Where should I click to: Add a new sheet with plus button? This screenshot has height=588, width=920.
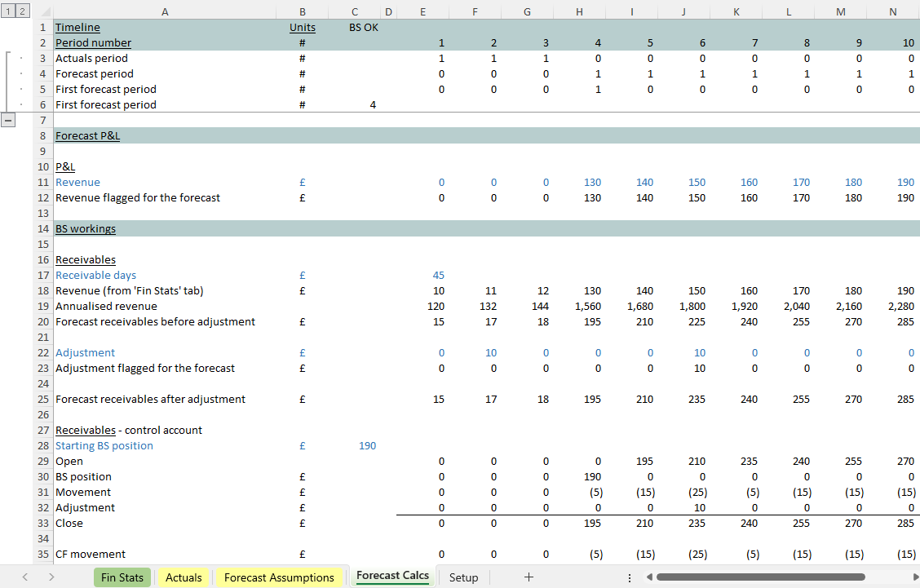coord(529,577)
